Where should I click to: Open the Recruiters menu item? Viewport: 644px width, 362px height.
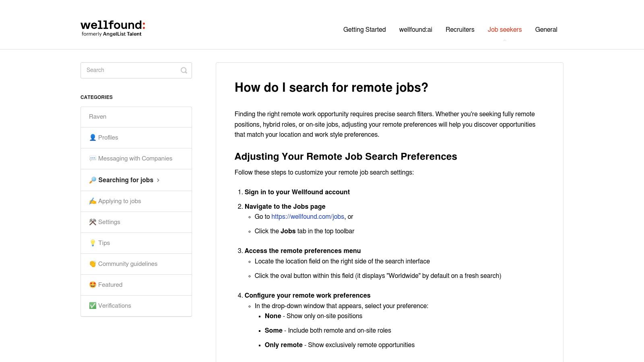click(460, 29)
